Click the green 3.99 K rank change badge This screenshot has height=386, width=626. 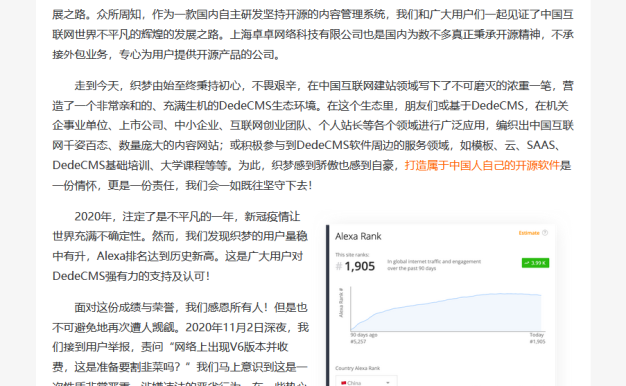[535, 263]
